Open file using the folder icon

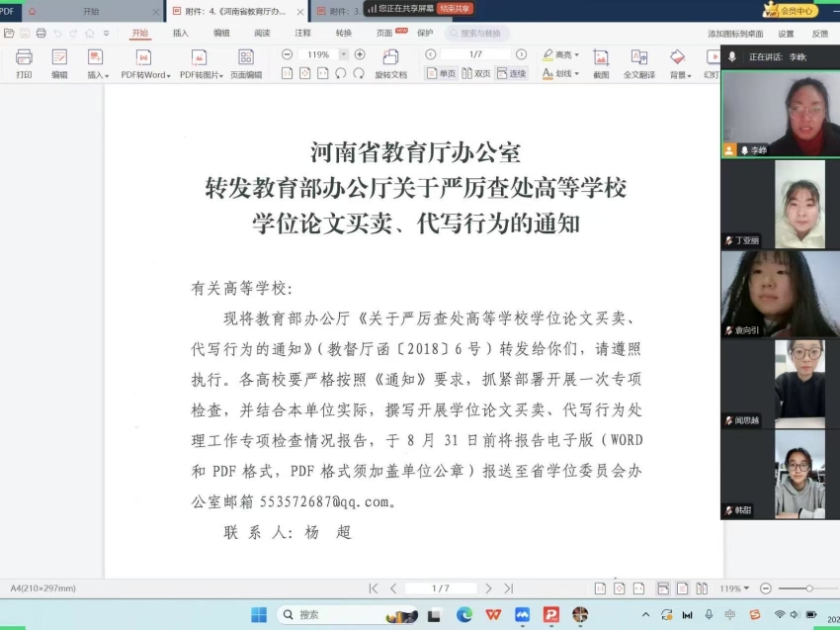pos(9,34)
